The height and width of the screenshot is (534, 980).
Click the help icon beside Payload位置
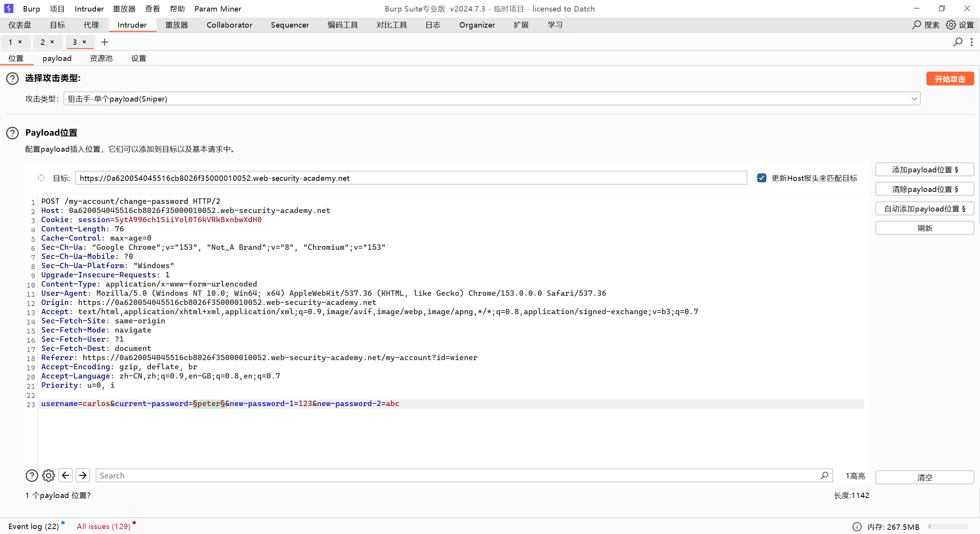(12, 133)
